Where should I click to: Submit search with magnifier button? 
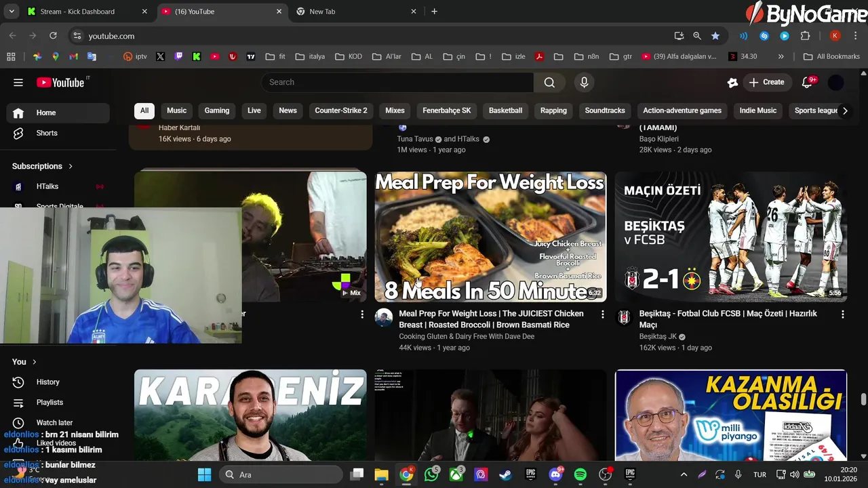(549, 83)
